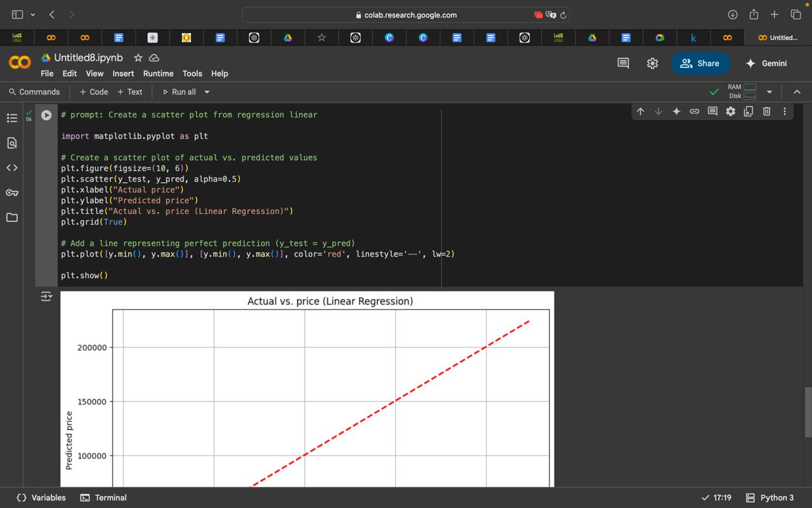Click the Safari address bar
Image resolution: width=812 pixels, height=508 pixels.
[x=406, y=15]
